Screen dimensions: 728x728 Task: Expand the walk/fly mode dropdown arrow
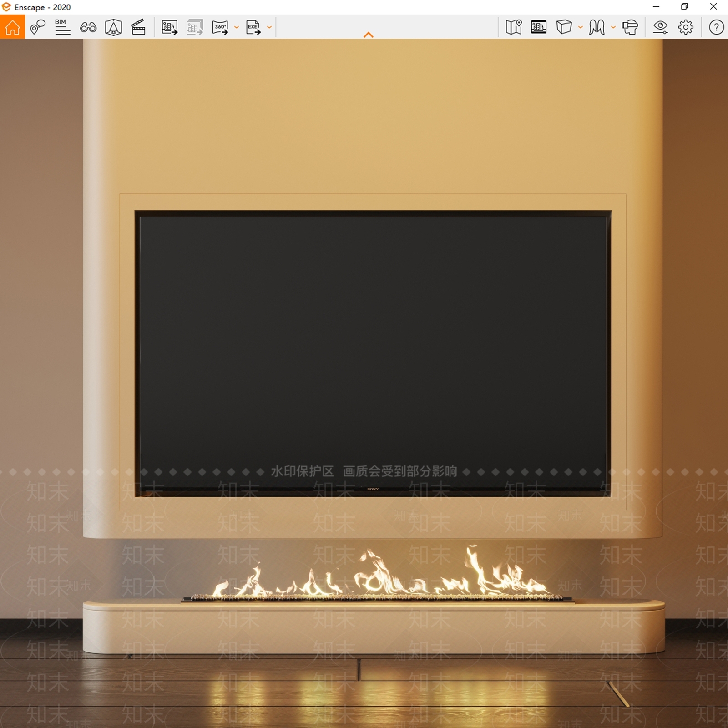point(613,27)
